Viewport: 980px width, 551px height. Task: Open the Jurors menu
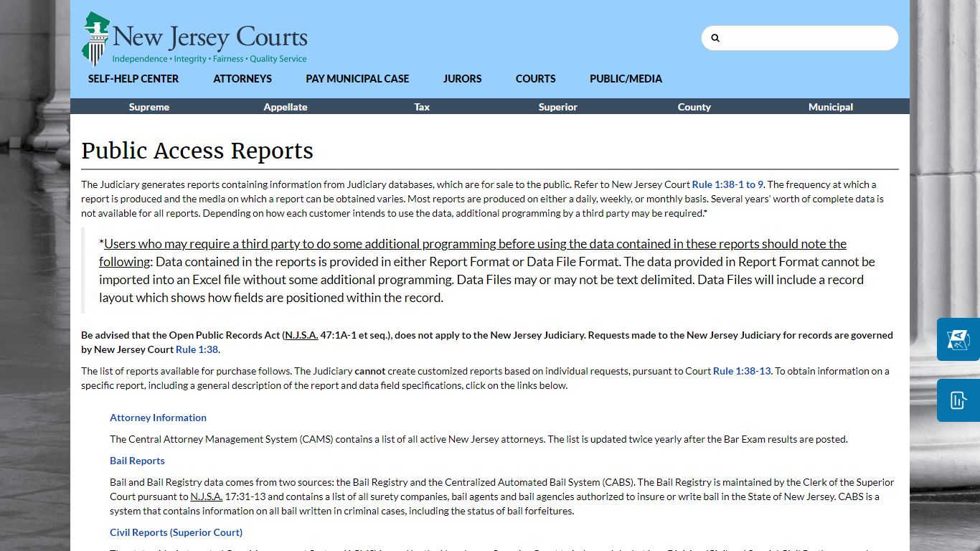tap(462, 79)
